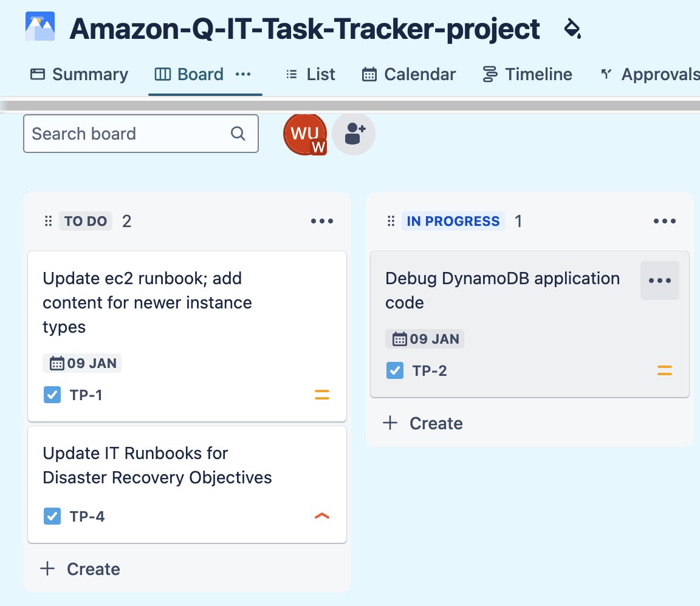The height and width of the screenshot is (606, 700).
Task: Open the more actions menu on Debug DynamoDB card
Action: 660,281
